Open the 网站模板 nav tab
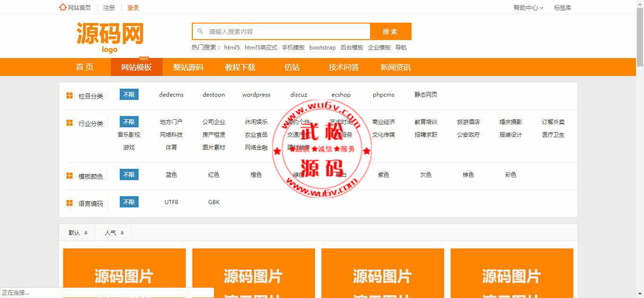Screen dimensions: 644x298 point(137,67)
